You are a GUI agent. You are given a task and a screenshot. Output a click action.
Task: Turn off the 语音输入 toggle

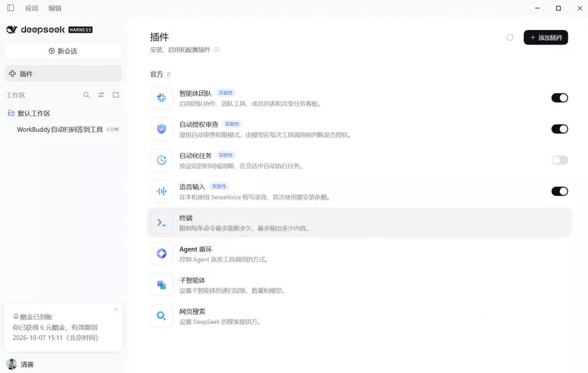pyautogui.click(x=560, y=191)
